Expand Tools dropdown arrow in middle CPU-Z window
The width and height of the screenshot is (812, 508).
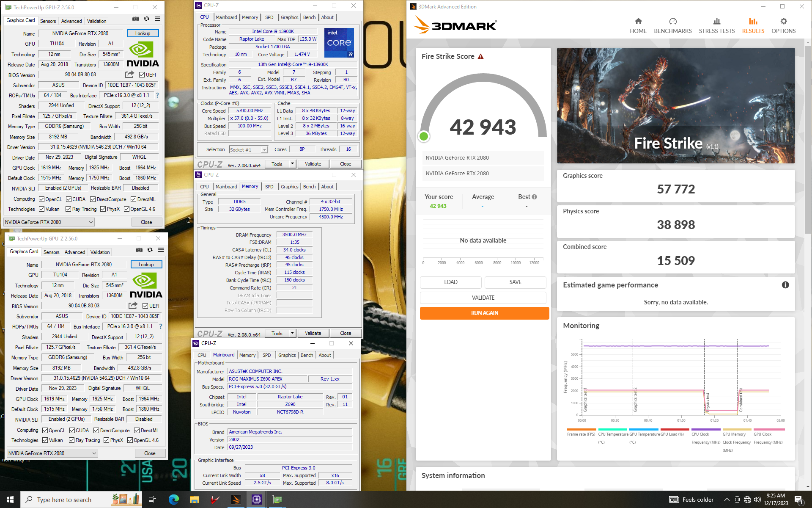click(292, 333)
